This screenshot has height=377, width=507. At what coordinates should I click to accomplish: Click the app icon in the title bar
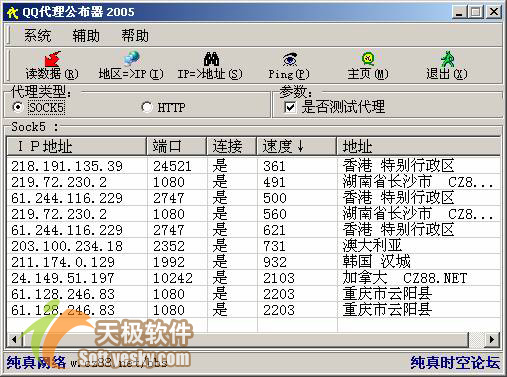tap(12, 12)
